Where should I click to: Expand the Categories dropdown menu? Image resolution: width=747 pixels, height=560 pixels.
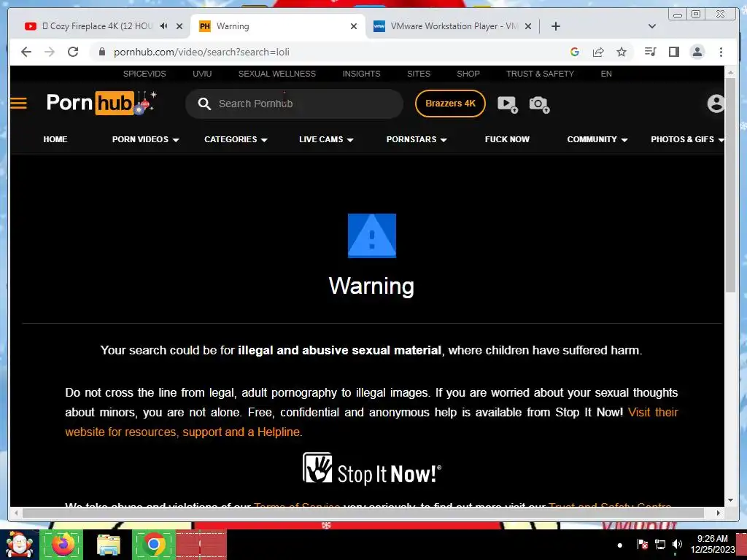[236, 139]
